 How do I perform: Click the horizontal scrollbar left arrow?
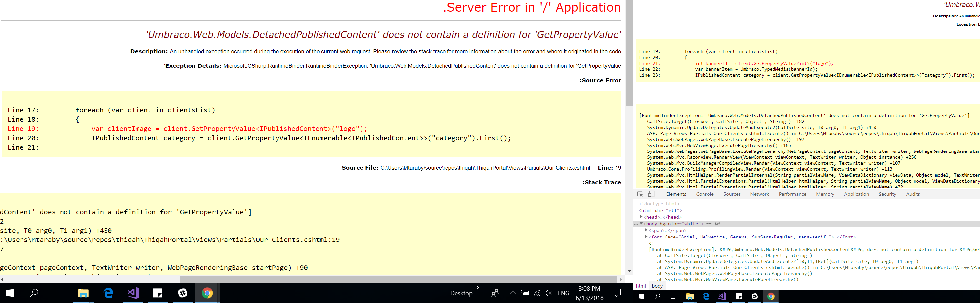pyautogui.click(x=3, y=280)
